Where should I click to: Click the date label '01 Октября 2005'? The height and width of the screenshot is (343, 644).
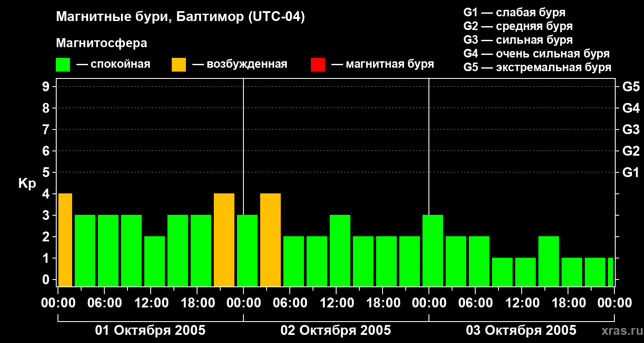[x=150, y=331]
